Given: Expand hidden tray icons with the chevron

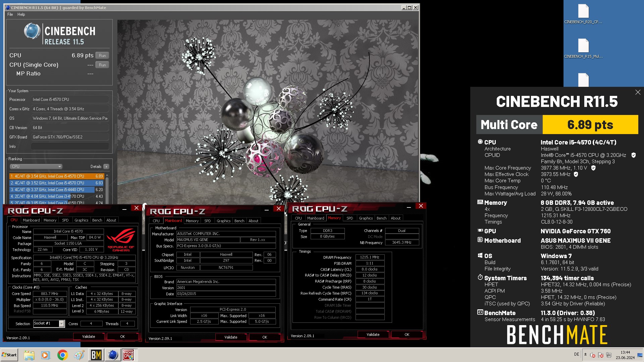Looking at the screenshot, I should (585, 355).
